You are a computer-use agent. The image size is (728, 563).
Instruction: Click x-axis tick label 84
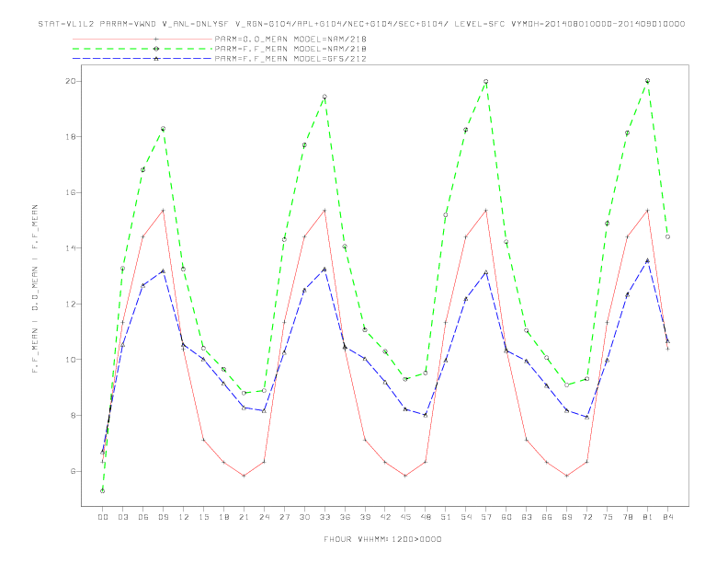[667, 517]
